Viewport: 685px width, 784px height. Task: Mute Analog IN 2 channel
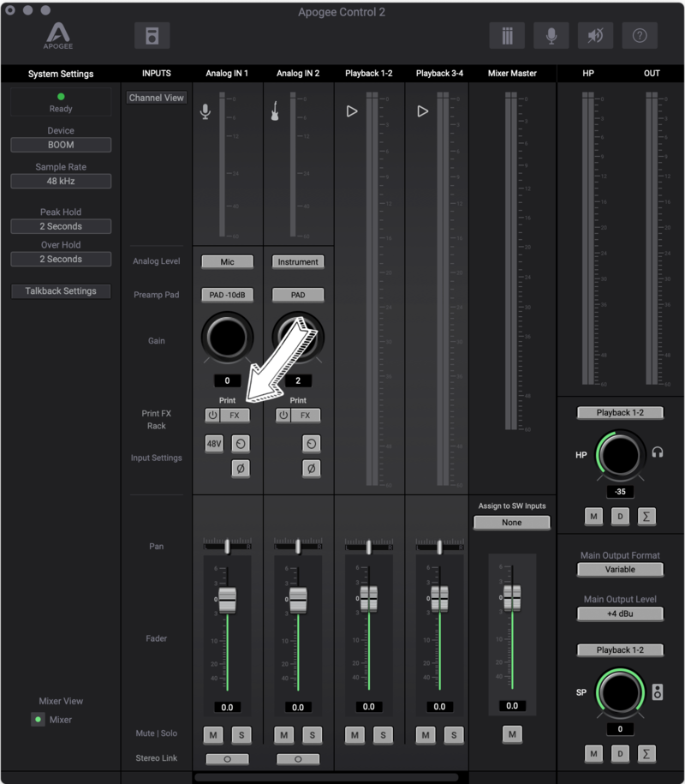coord(283,735)
